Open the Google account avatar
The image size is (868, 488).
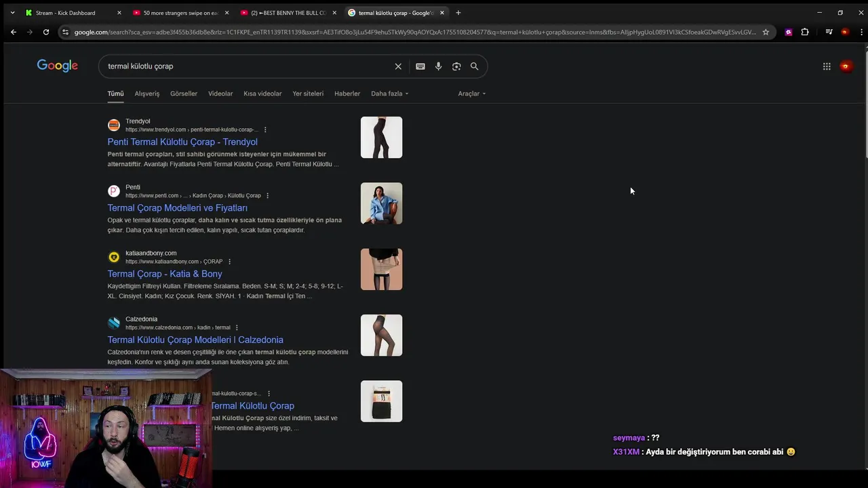coord(846,66)
